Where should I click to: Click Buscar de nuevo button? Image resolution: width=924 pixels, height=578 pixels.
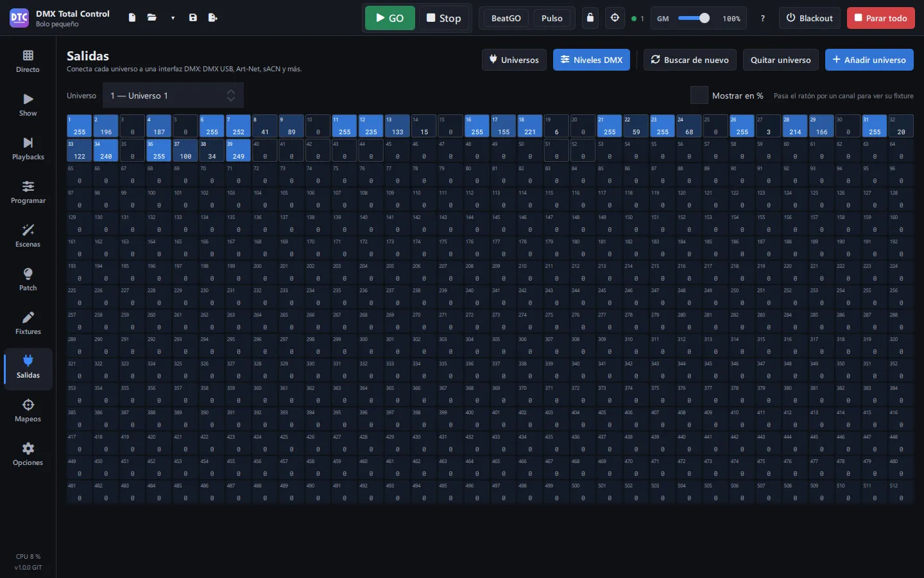pos(690,60)
